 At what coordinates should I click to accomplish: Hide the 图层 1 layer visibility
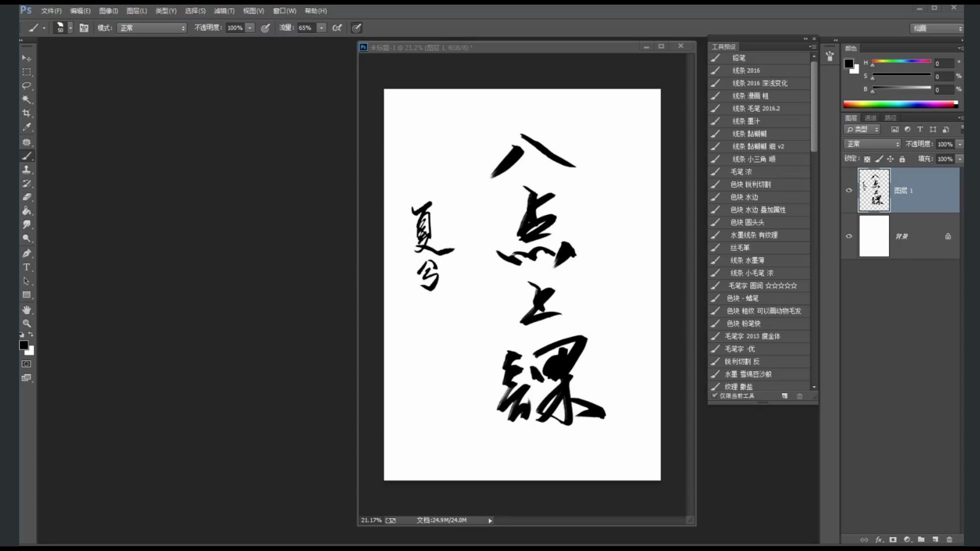click(849, 190)
